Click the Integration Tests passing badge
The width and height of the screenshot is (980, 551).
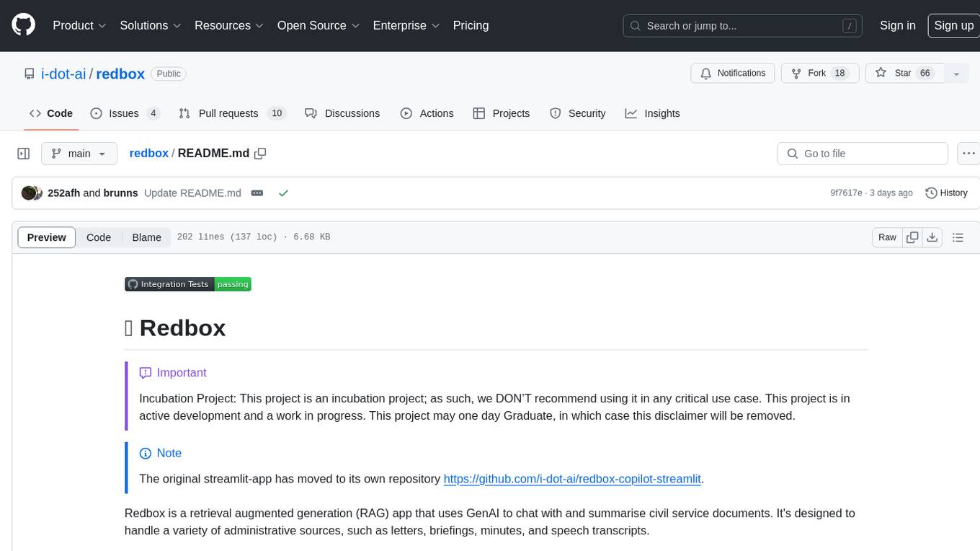(188, 284)
